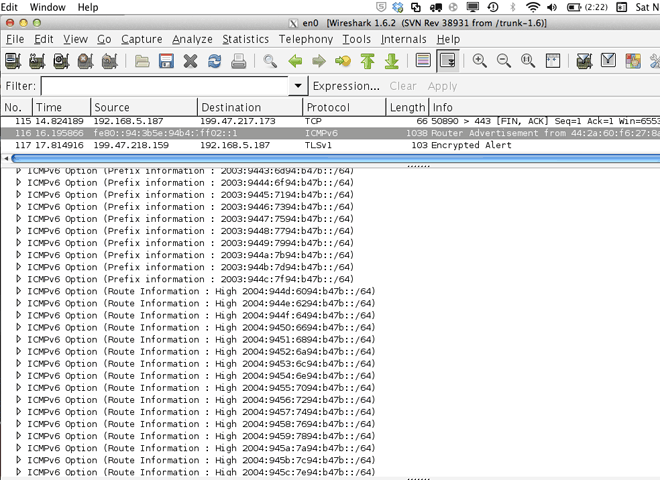Toggle packet list colorization

click(423, 61)
